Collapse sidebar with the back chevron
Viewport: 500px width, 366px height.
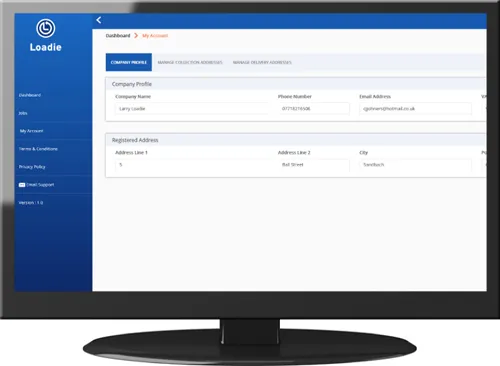pos(99,20)
